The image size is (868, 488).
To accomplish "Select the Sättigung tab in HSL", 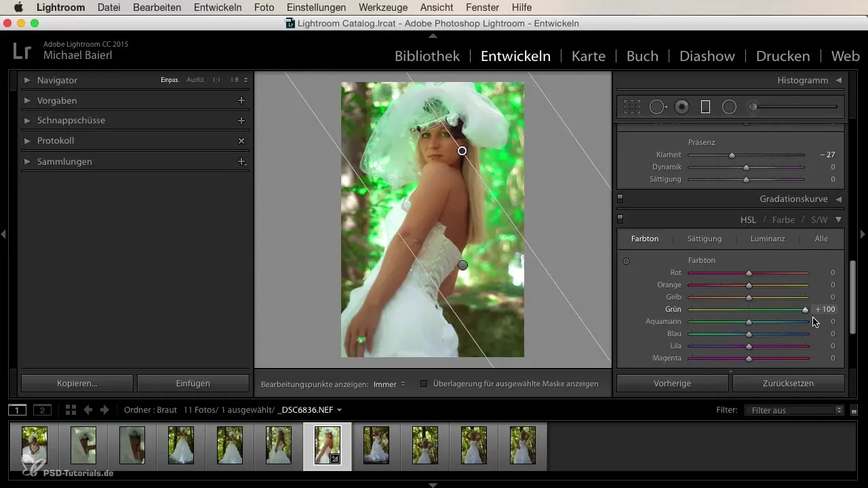I will (705, 239).
